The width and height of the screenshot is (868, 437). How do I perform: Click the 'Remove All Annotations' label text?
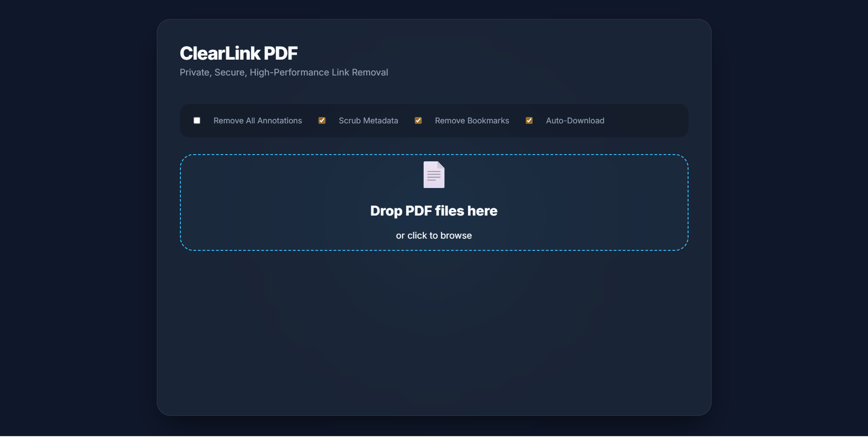pos(258,121)
